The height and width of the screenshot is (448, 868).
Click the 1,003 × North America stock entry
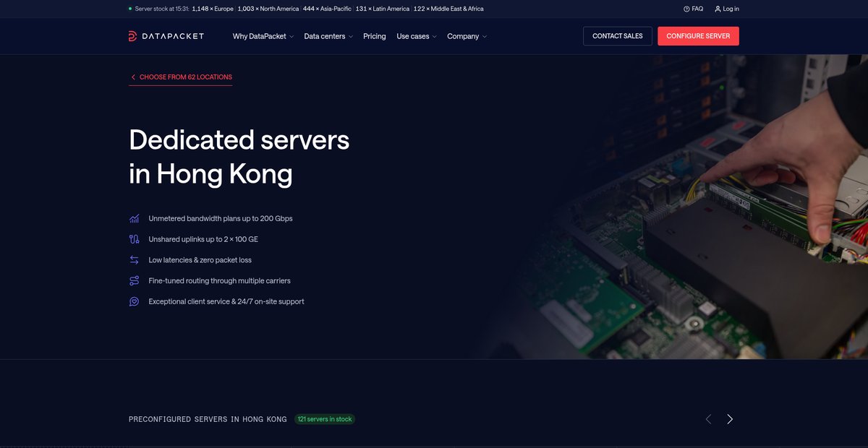pos(268,9)
